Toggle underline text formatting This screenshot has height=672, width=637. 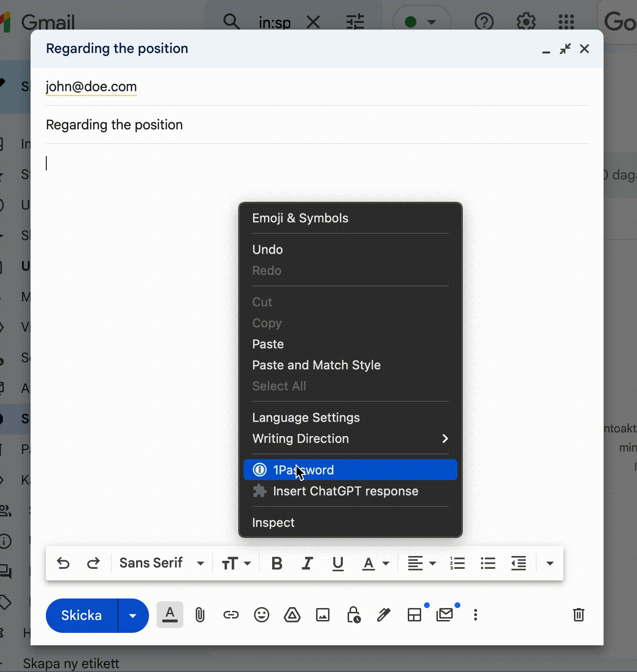point(338,563)
